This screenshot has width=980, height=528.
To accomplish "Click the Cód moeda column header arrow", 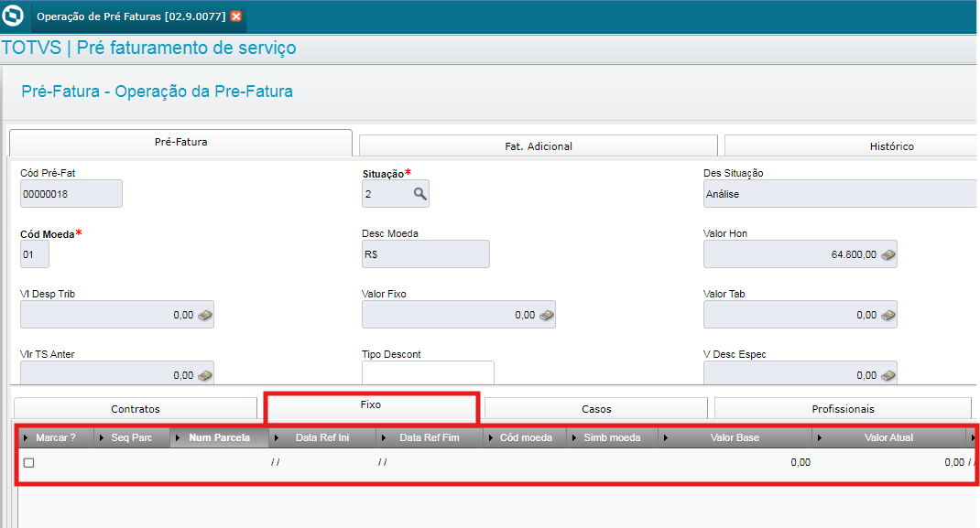I will click(x=491, y=438).
